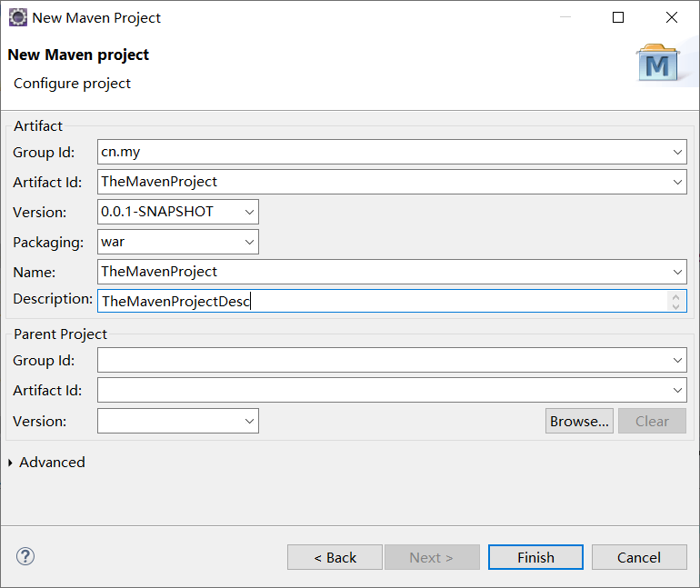The image size is (700, 588).
Task: Go to previous page with Back button
Action: pos(335,557)
